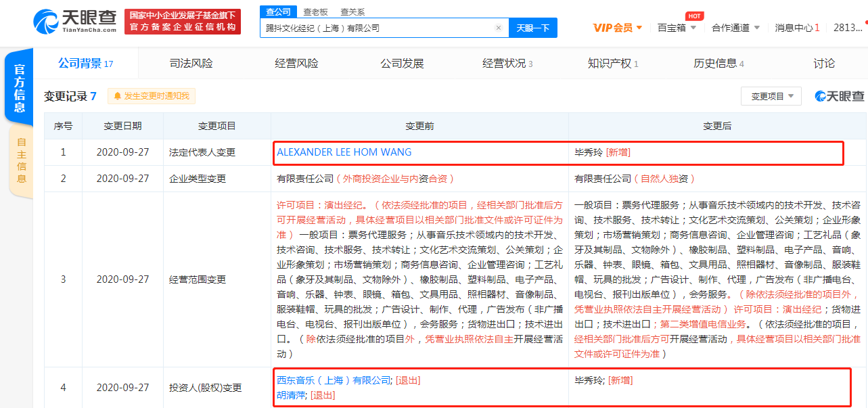
Task: Click the 2020-09-27 date in row 3
Action: click(x=122, y=279)
